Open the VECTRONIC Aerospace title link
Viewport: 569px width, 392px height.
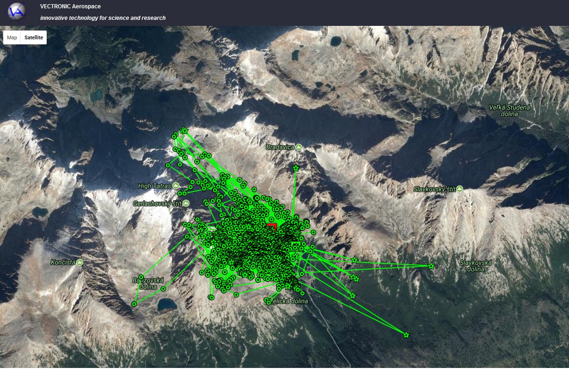(x=70, y=6)
